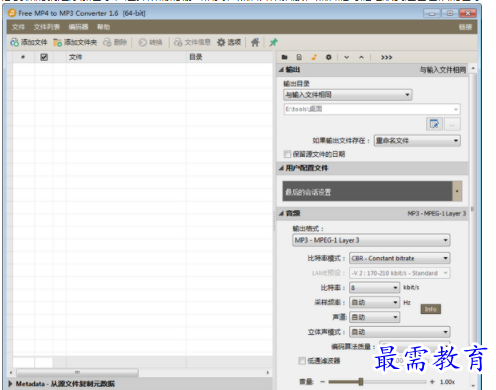
Task: Open the File (文件) menu
Action: pyautogui.click(x=18, y=27)
